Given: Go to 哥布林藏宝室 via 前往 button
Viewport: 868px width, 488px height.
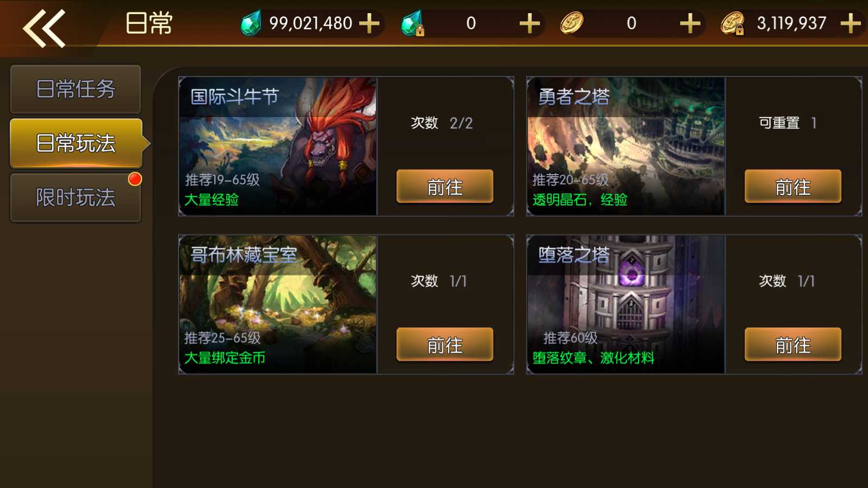Looking at the screenshot, I should [445, 344].
